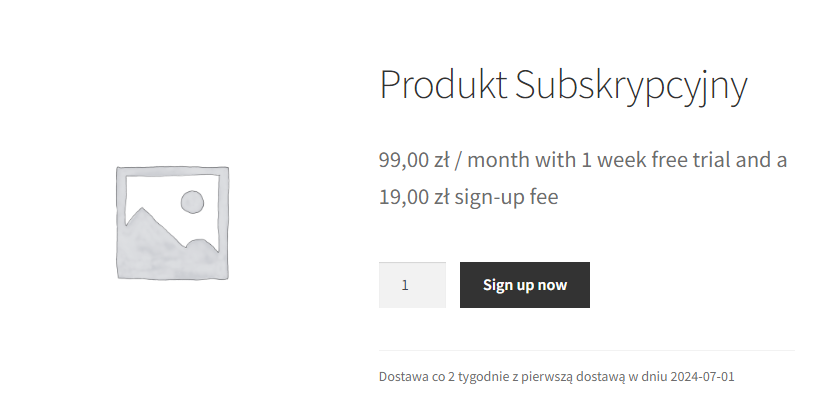The width and height of the screenshot is (814, 404).
Task: Click the 19,00 zł sign-up fee amount
Action: coord(414,197)
